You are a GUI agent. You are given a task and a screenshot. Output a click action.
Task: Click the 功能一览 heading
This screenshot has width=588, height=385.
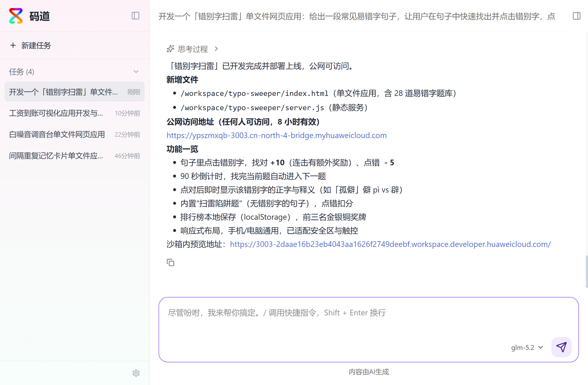point(182,149)
